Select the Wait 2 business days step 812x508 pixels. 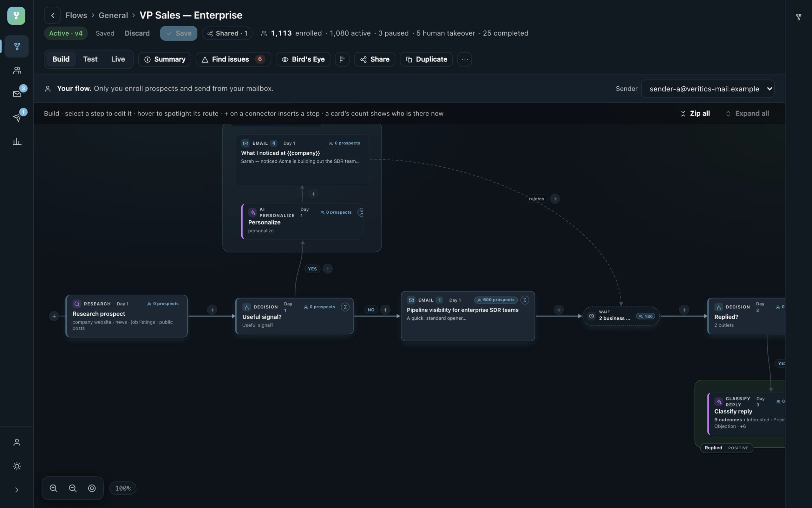click(x=621, y=316)
